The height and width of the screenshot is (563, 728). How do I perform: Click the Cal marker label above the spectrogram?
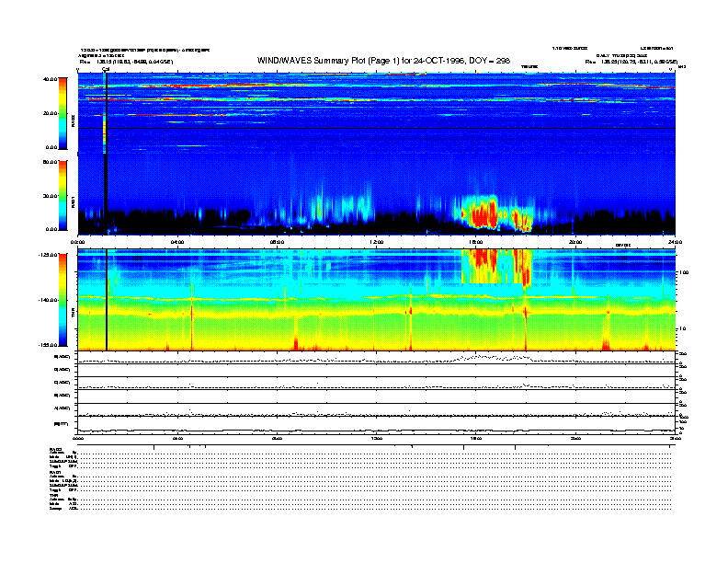[106, 69]
